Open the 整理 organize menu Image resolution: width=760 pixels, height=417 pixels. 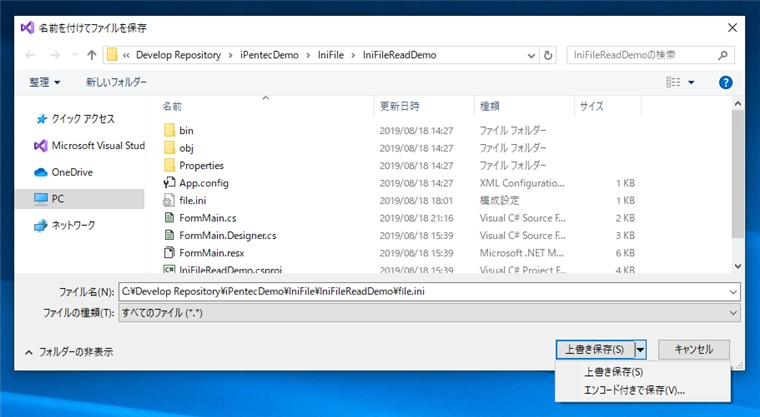point(45,82)
